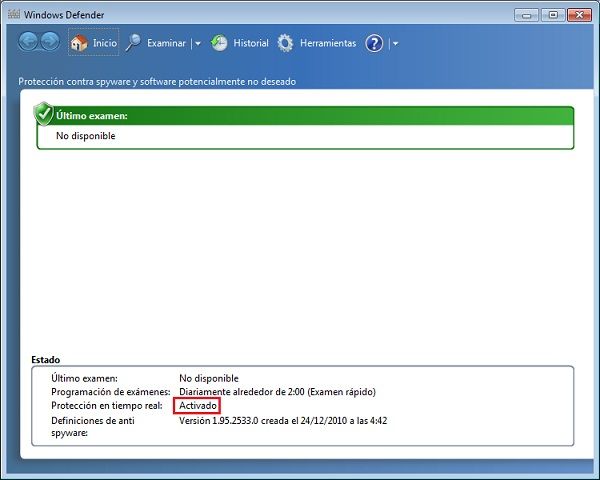Select 'Programación de exámenes:' label
Screen dimensions: 600x480
pyautogui.click(x=111, y=392)
